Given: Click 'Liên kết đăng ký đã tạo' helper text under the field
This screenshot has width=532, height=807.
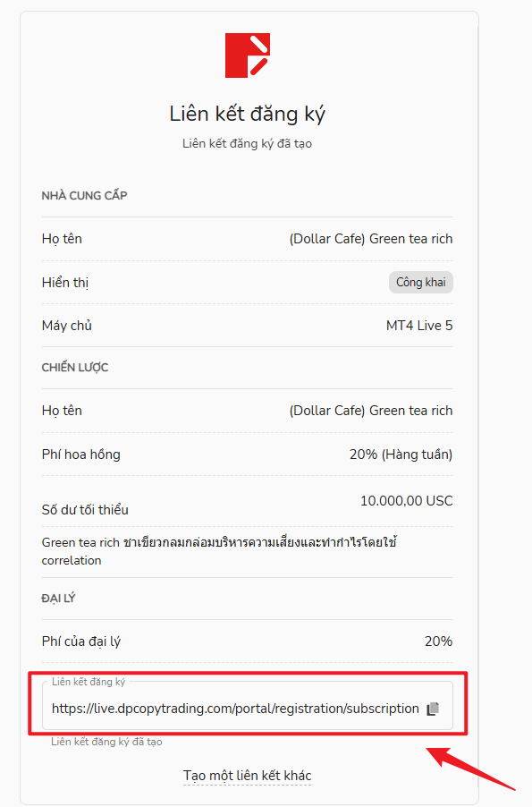Looking at the screenshot, I should click(106, 742).
